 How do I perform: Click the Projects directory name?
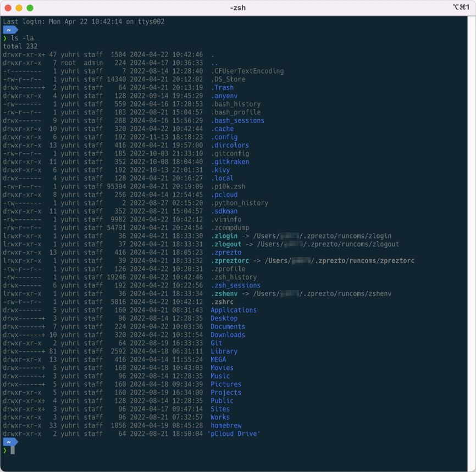[226, 392]
